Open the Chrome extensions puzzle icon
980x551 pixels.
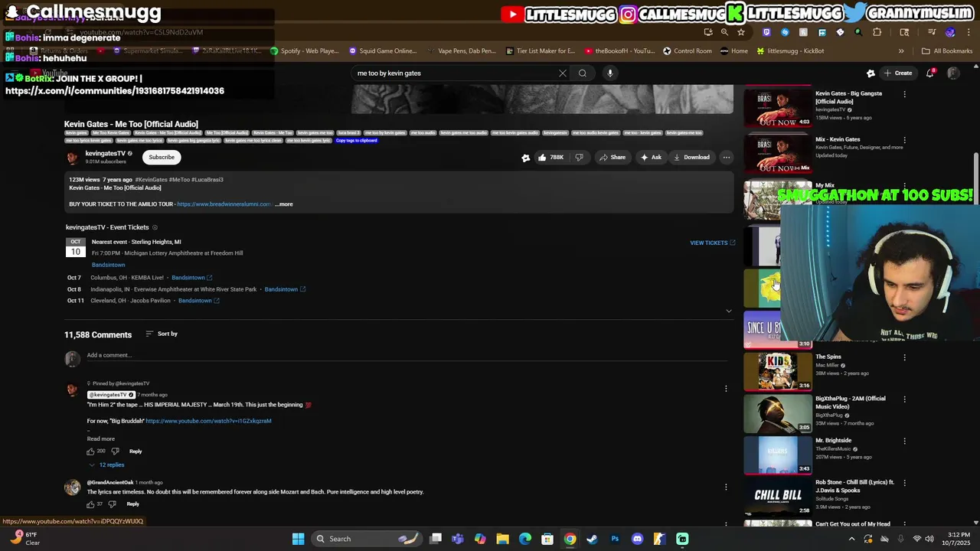coord(877,32)
